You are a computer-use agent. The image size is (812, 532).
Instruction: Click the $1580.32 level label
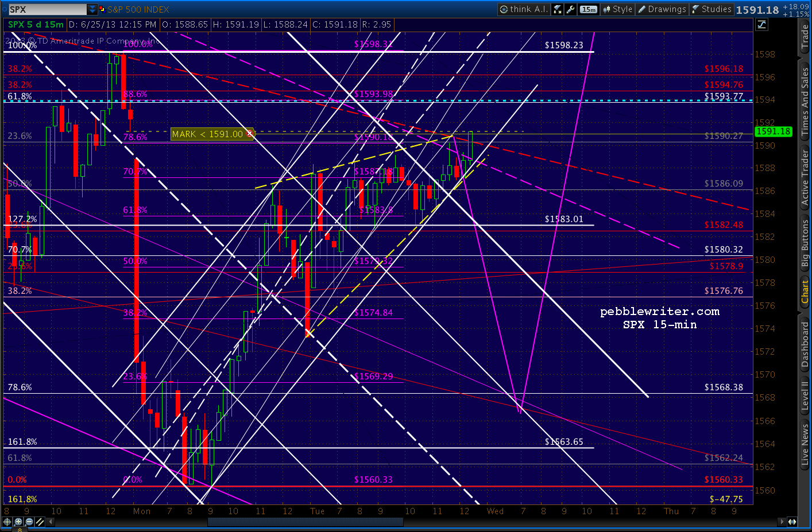pos(724,250)
